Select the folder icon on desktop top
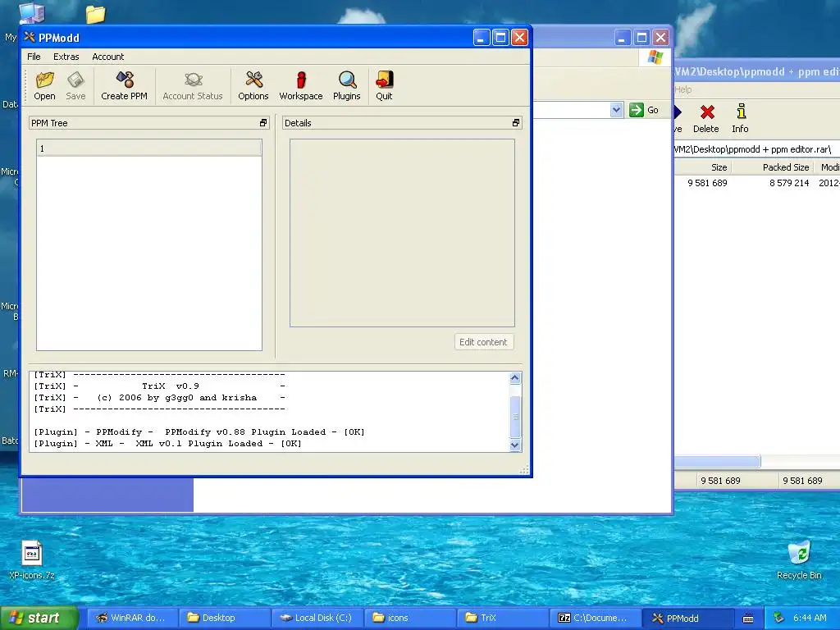 pyautogui.click(x=95, y=14)
